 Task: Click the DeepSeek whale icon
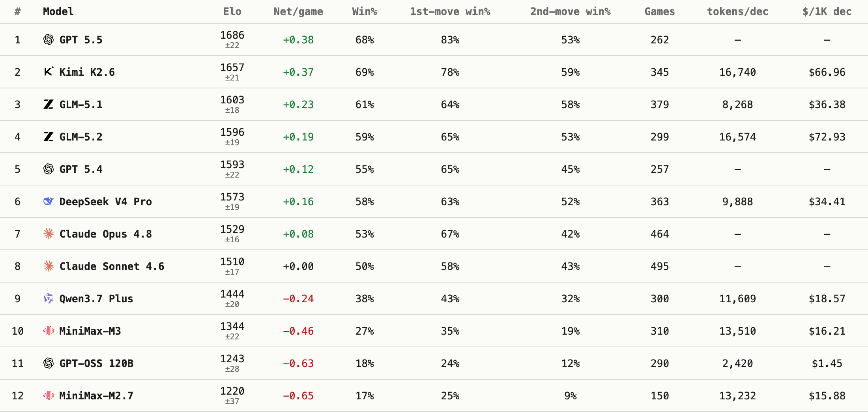point(49,201)
